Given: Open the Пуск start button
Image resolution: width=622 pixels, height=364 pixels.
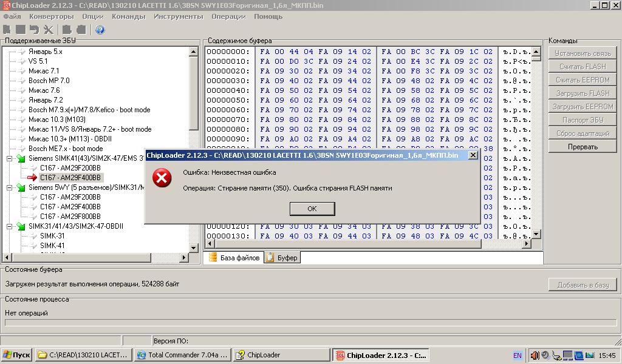Looking at the screenshot, I should tap(16, 355).
